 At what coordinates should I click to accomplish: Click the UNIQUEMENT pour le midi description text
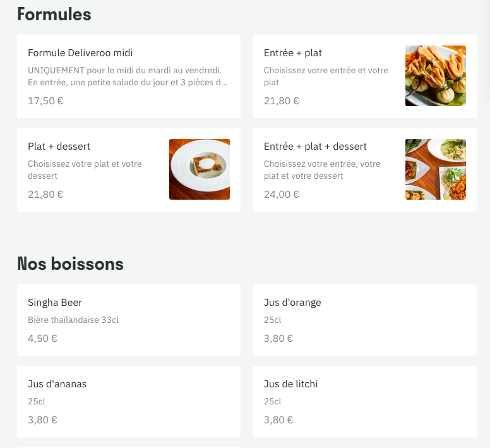128,76
